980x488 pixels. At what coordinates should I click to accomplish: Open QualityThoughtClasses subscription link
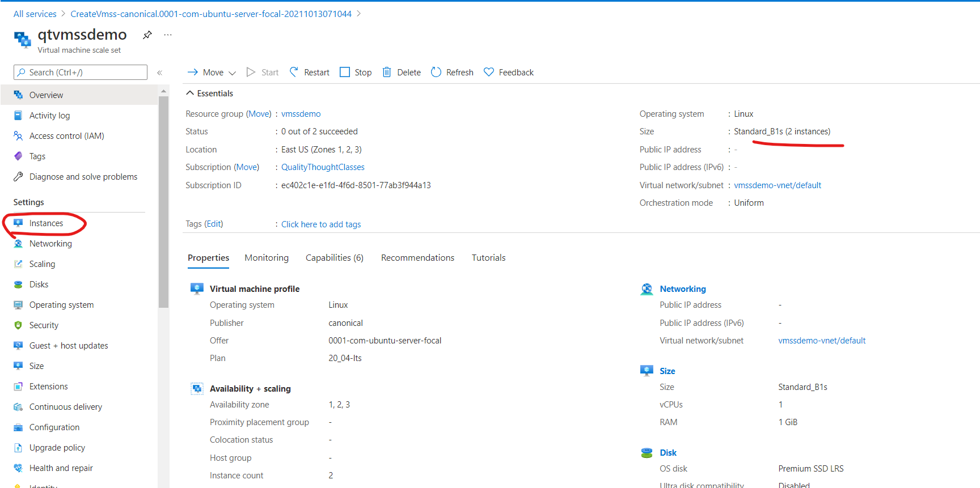coord(323,167)
